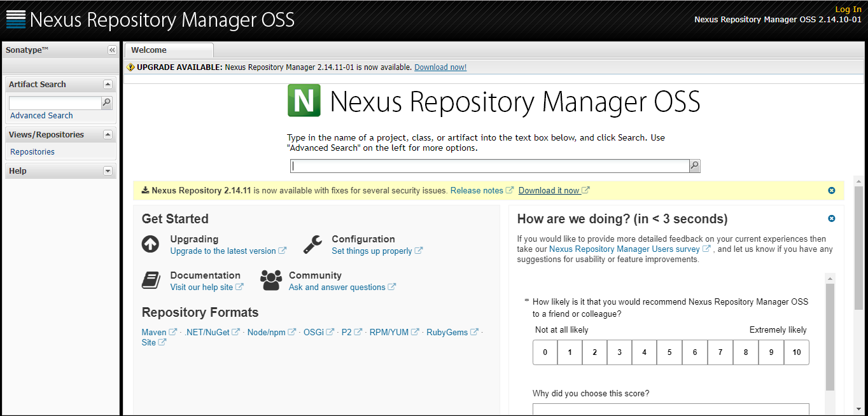Open the OSGi format link
Viewport: 868px width, 416px height.
[318, 333]
